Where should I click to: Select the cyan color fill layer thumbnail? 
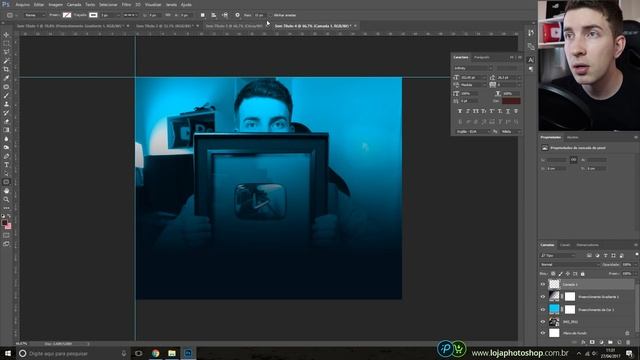(x=554, y=309)
